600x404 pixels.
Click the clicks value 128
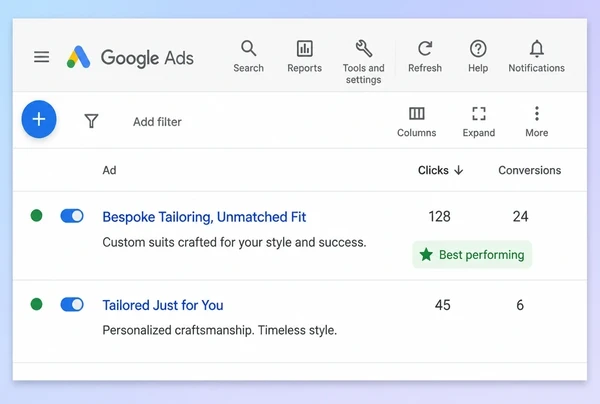click(x=439, y=217)
